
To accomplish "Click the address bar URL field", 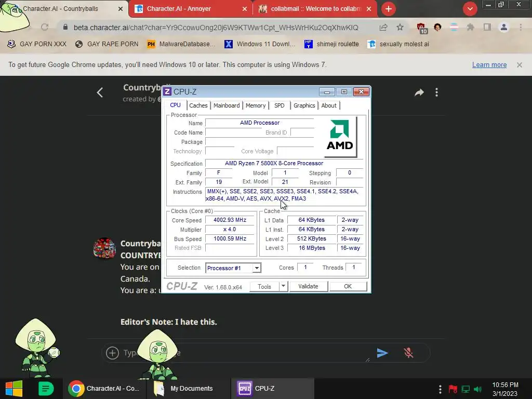I will point(216,28).
